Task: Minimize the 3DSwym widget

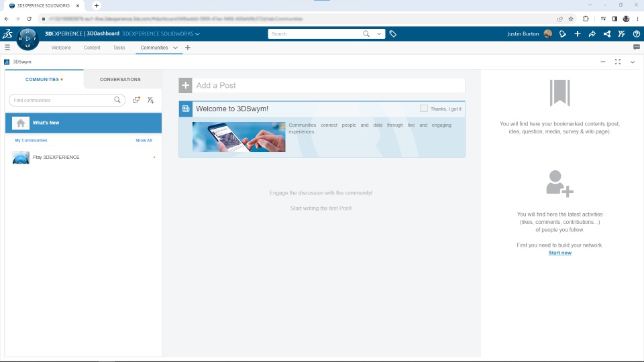Action: point(603,62)
